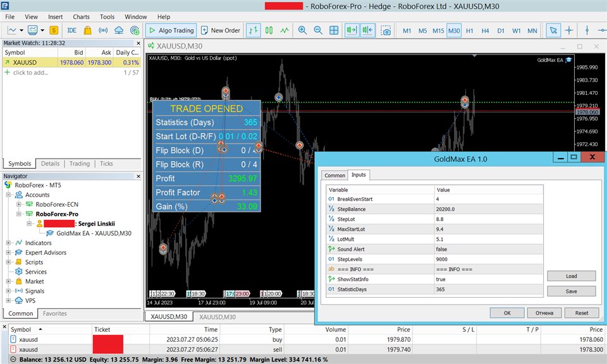
Task: Select the horizontal line drawing tool
Action: [x=602, y=30]
